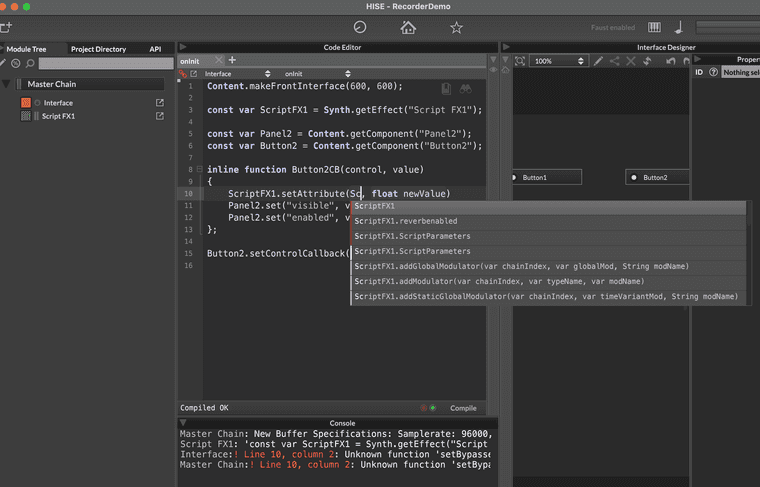Click the magnifier search icon in Module Tree
760x487 pixels.
point(30,62)
